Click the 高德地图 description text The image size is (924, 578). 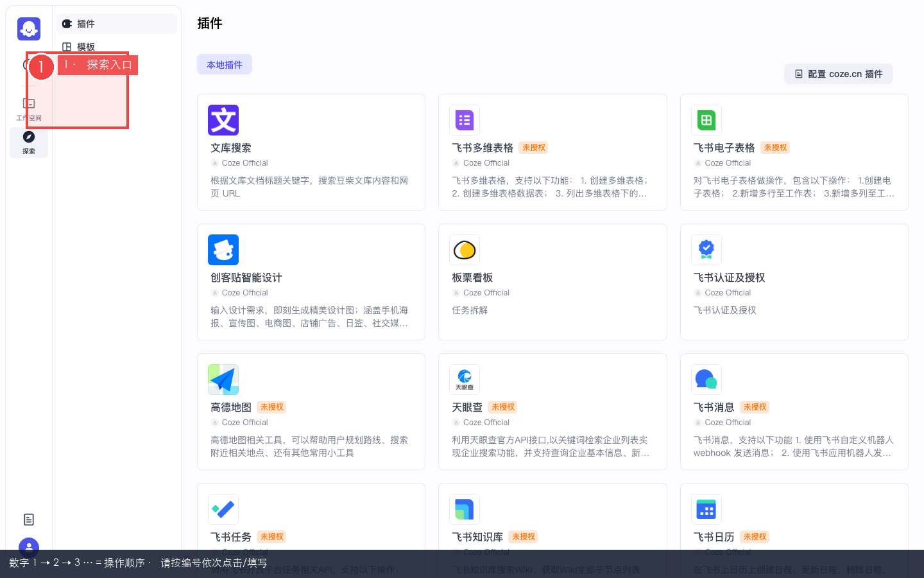(309, 446)
